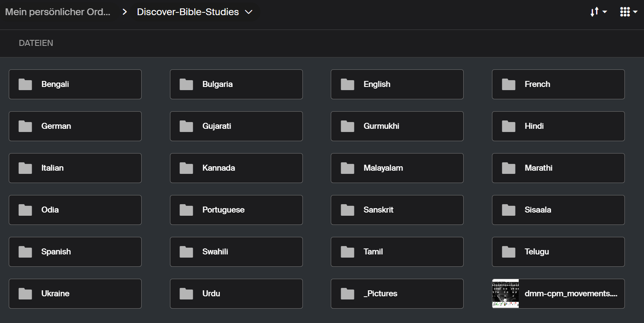Click the Tamil folder icon
Viewport: 644px width, 323px height.
348,252
